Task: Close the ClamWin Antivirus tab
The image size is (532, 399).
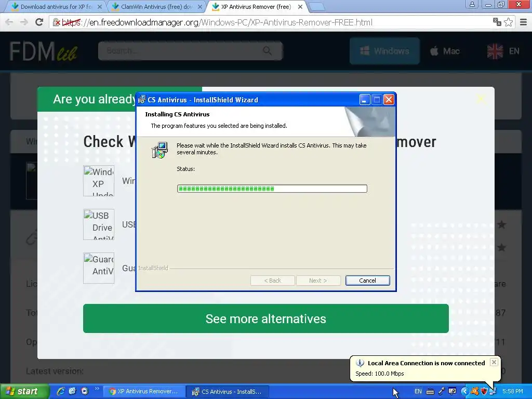Action: tap(200, 7)
